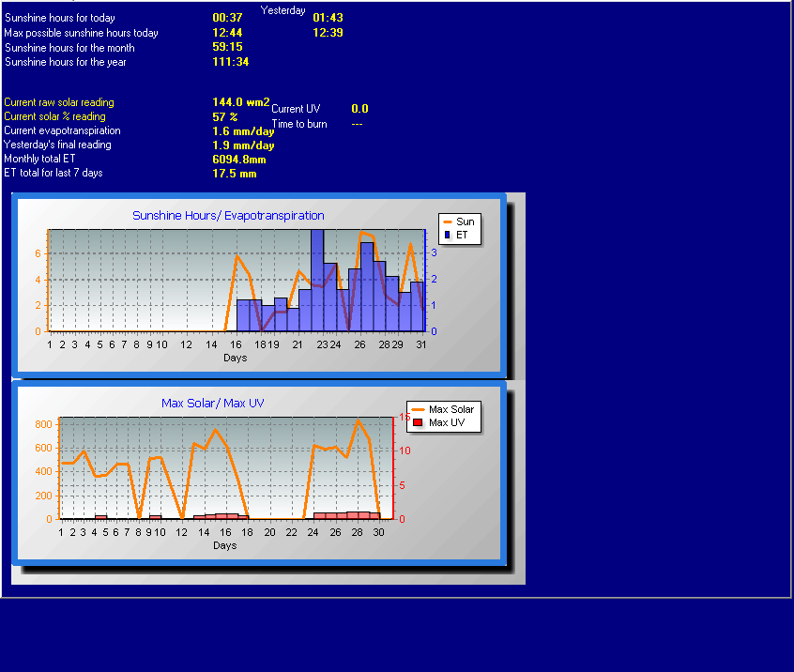The image size is (794, 672).
Task: Click the 144.0 wm2 solar reading value
Action: coord(240,102)
